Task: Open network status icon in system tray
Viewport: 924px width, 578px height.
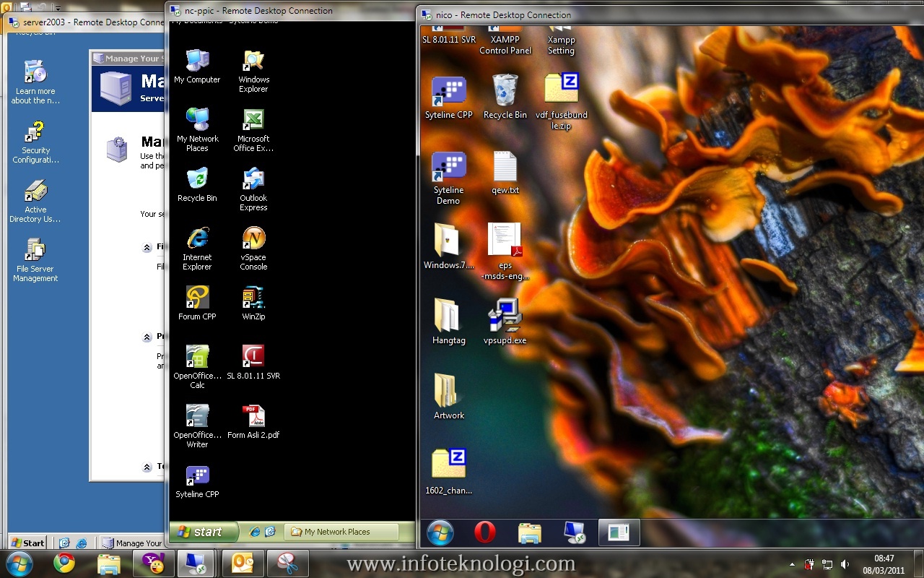Action: 827,564
